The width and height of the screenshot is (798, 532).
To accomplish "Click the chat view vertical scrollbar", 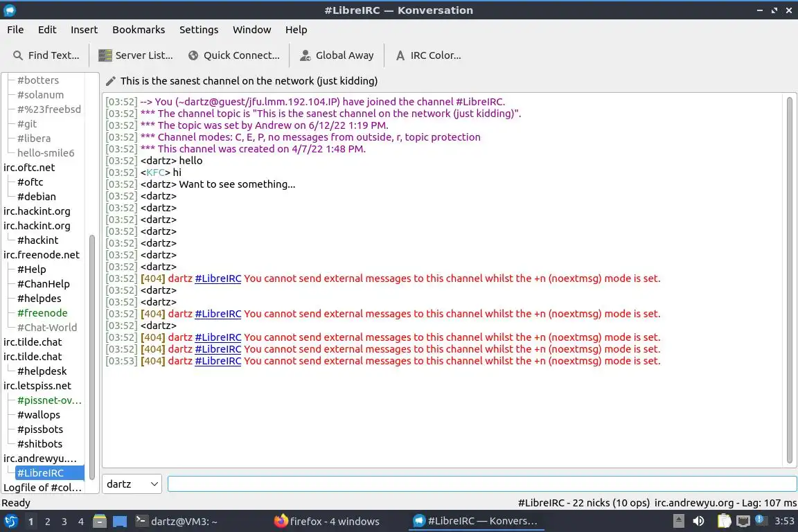I will click(x=790, y=280).
